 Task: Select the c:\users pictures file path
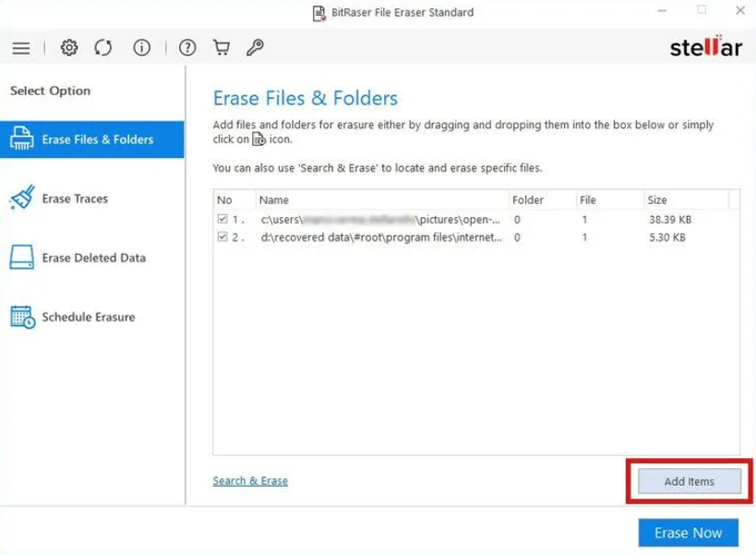click(x=381, y=220)
